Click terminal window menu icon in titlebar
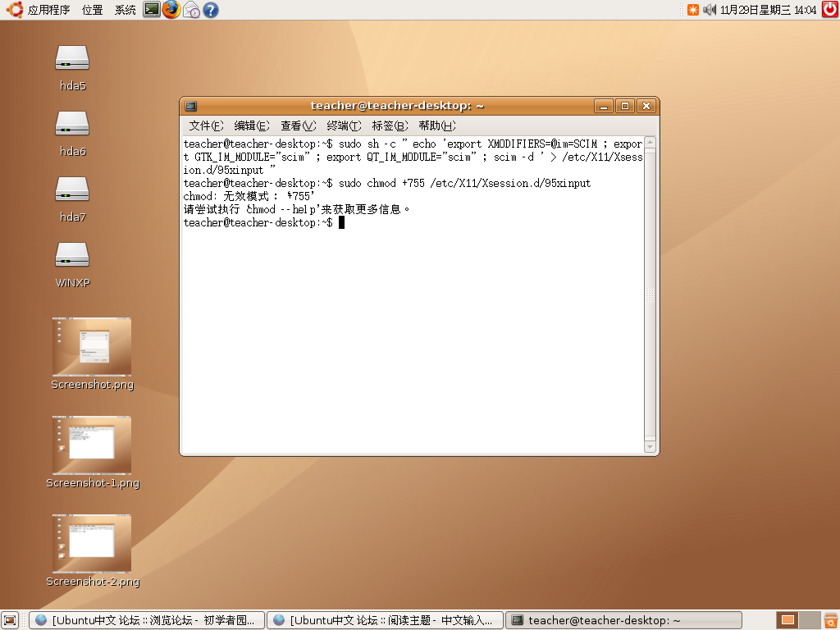The image size is (840, 630). (191, 106)
